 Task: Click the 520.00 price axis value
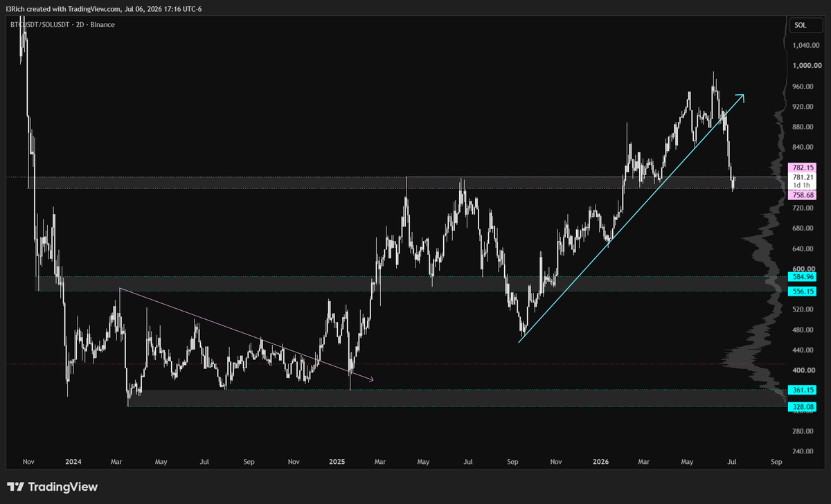tap(803, 309)
